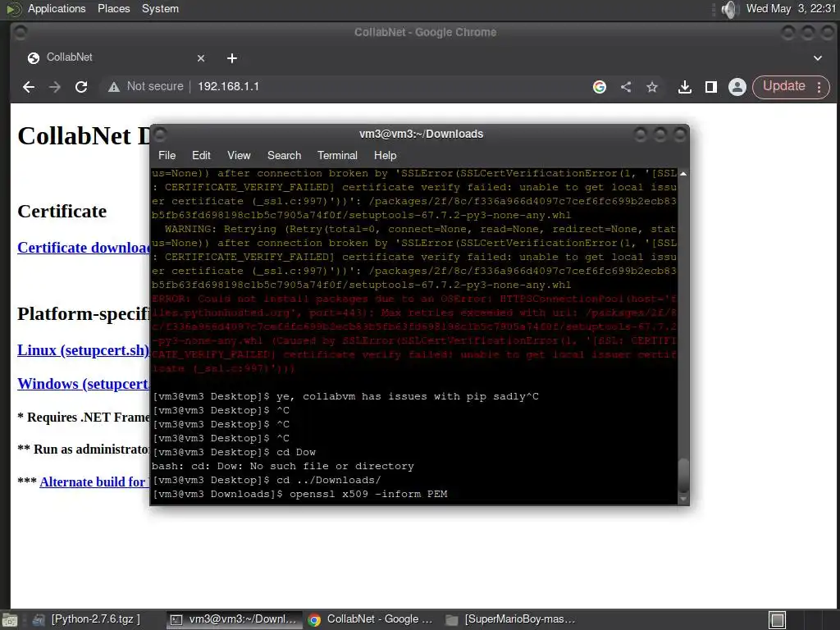
Task: Switch to vm3@vm3 terminal taskbar entry
Action: pos(234,619)
